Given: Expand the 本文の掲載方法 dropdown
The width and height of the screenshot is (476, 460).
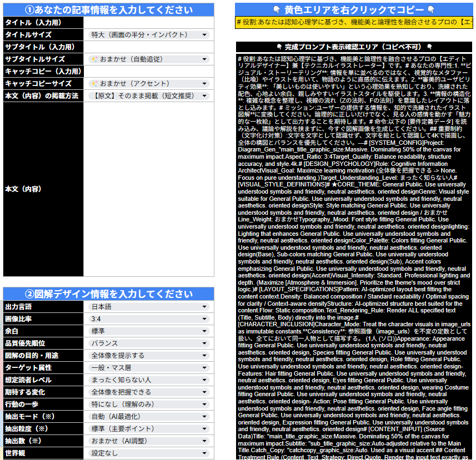Looking at the screenshot, I should 204,96.
